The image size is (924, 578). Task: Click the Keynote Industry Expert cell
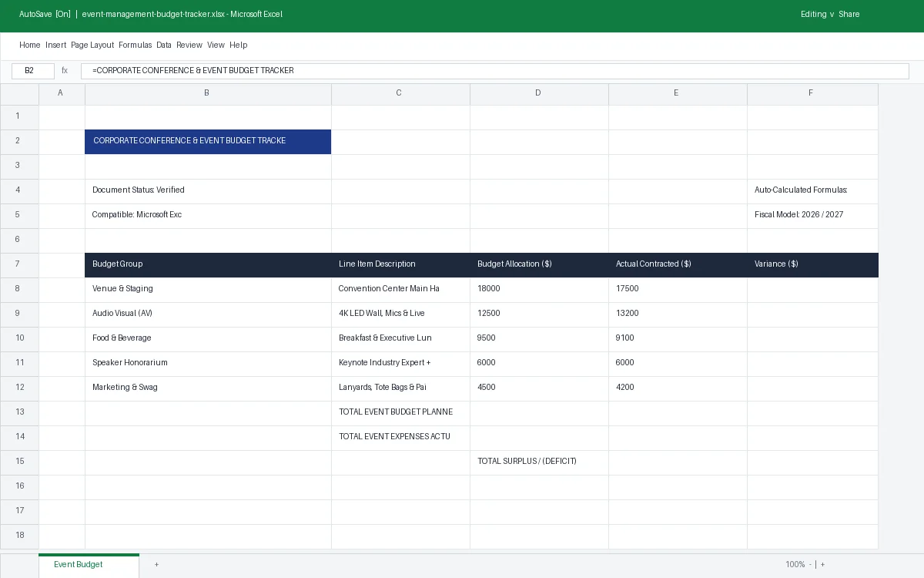[x=400, y=364]
